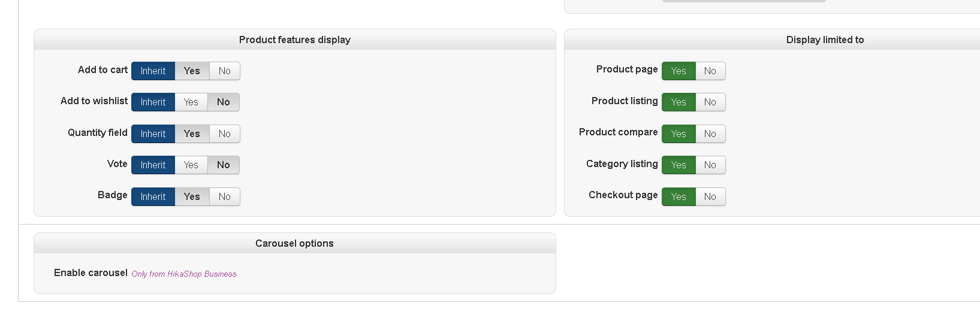Disable the Quantity field option
Screen dimensions: 980x315
click(x=225, y=134)
